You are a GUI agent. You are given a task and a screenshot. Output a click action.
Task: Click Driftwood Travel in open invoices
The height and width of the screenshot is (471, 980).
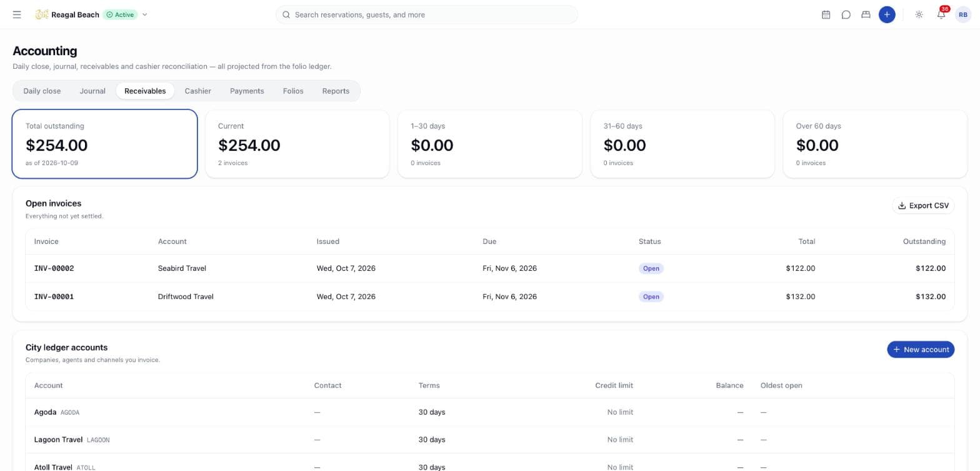pyautogui.click(x=186, y=296)
